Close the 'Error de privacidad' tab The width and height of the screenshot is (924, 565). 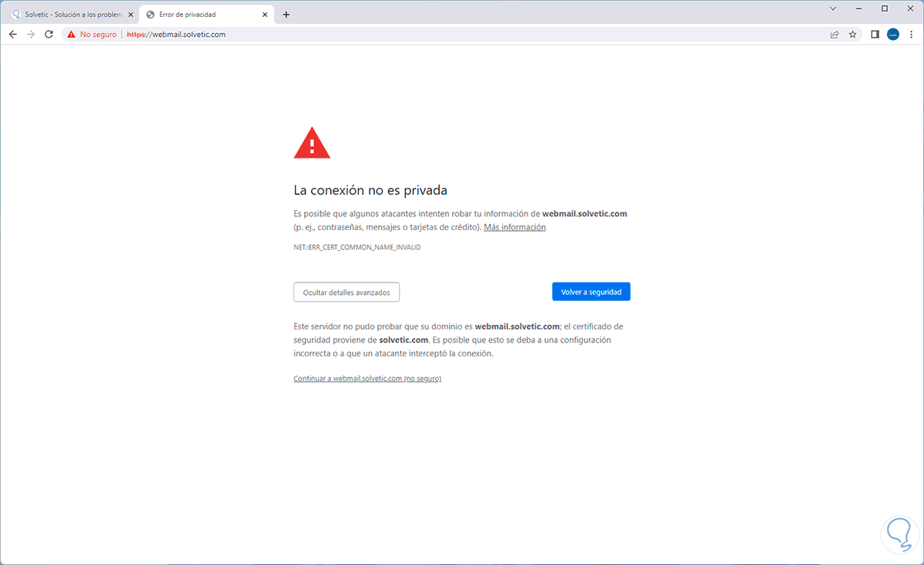pyautogui.click(x=266, y=14)
